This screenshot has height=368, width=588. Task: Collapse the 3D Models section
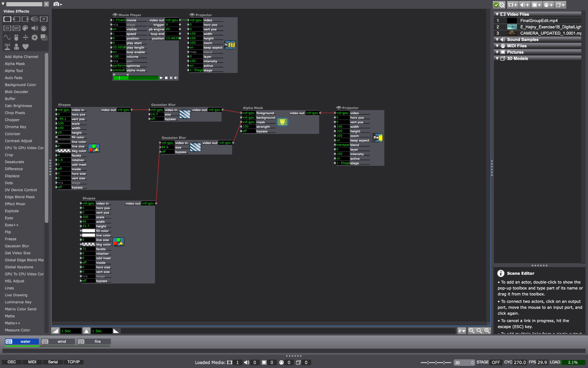497,59
